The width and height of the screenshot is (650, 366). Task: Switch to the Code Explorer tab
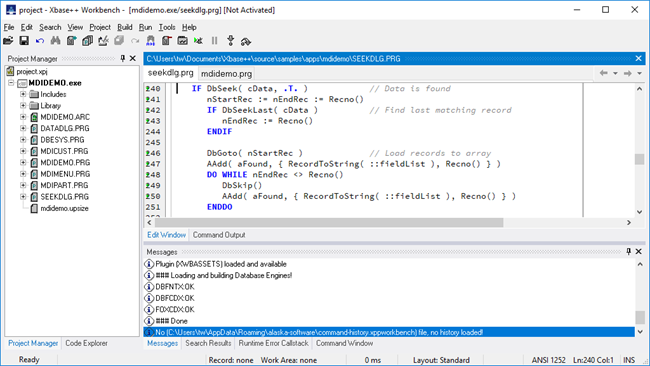pyautogui.click(x=86, y=343)
